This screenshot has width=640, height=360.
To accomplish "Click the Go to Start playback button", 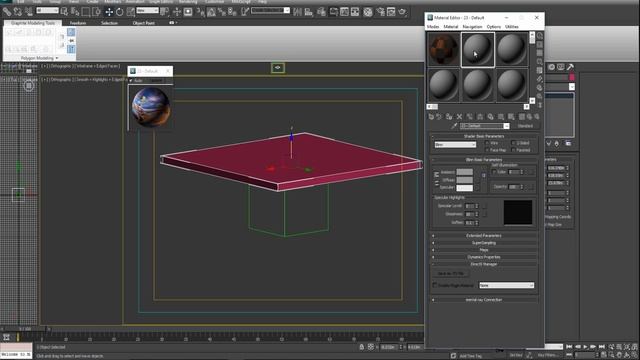I will click(569, 347).
